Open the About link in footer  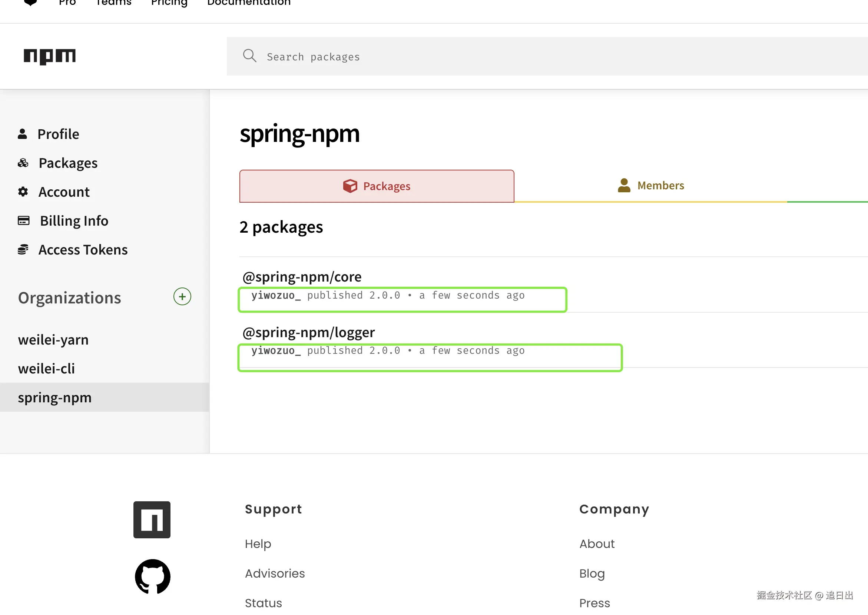(x=597, y=544)
